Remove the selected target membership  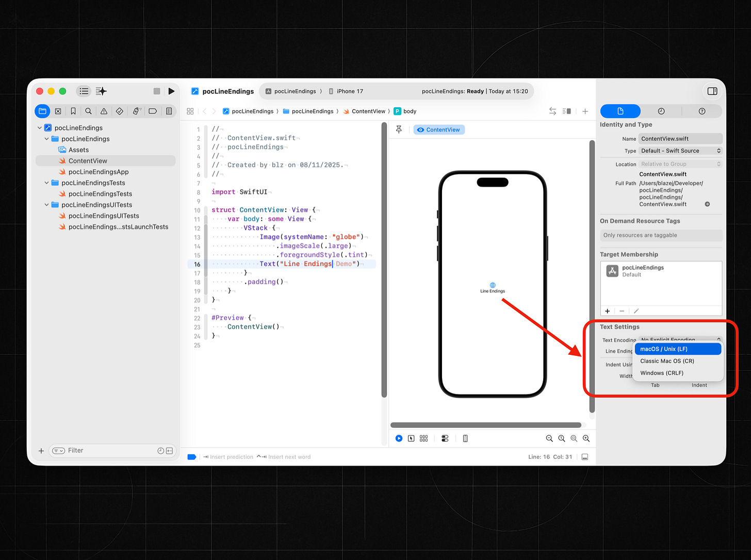622,311
